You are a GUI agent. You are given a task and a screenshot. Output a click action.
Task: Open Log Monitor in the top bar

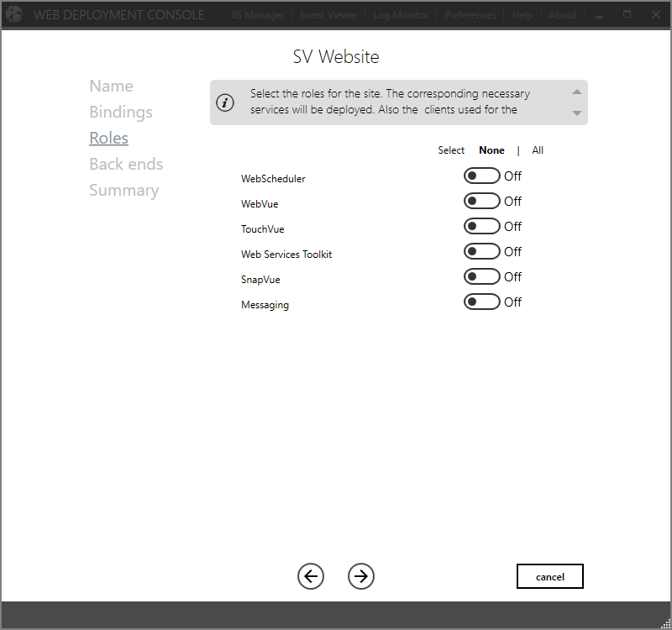coord(401,15)
